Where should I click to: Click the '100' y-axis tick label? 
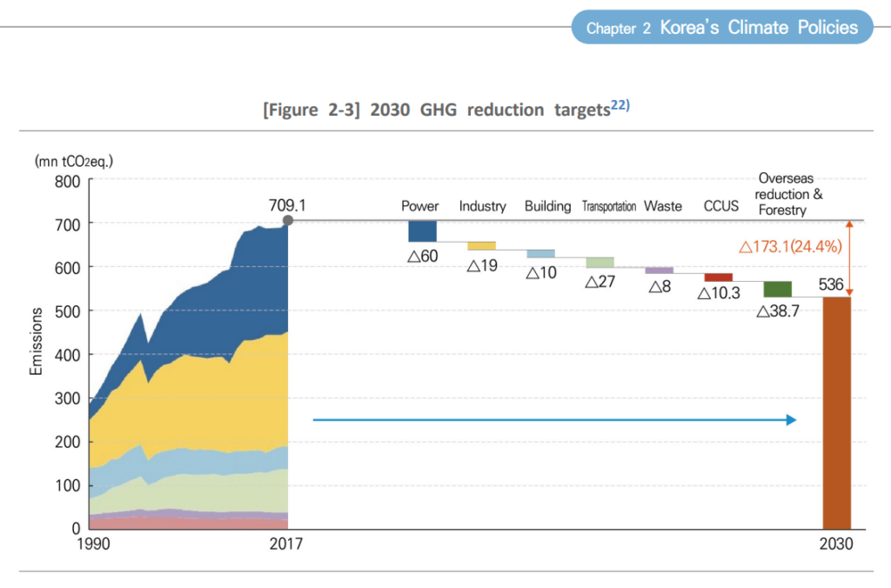pos(68,485)
